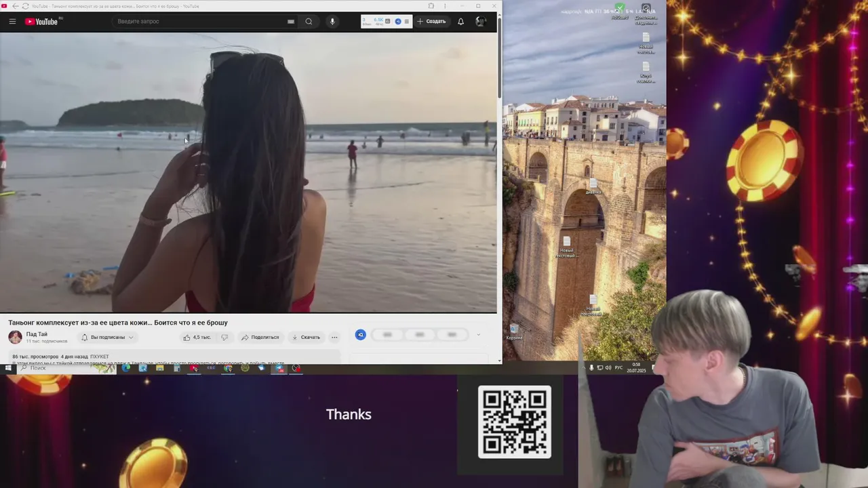Open the browser three-dot menu
868x488 pixels.
445,6
